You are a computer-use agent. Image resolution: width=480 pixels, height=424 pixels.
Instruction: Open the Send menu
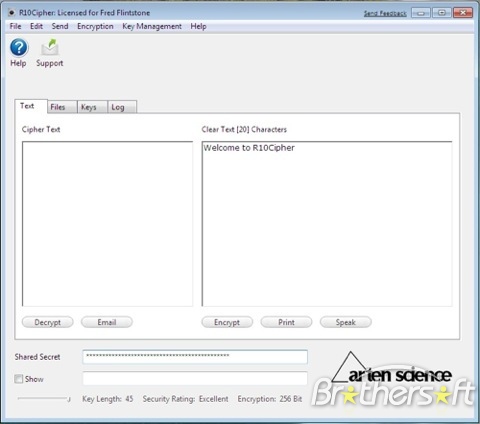[60, 26]
